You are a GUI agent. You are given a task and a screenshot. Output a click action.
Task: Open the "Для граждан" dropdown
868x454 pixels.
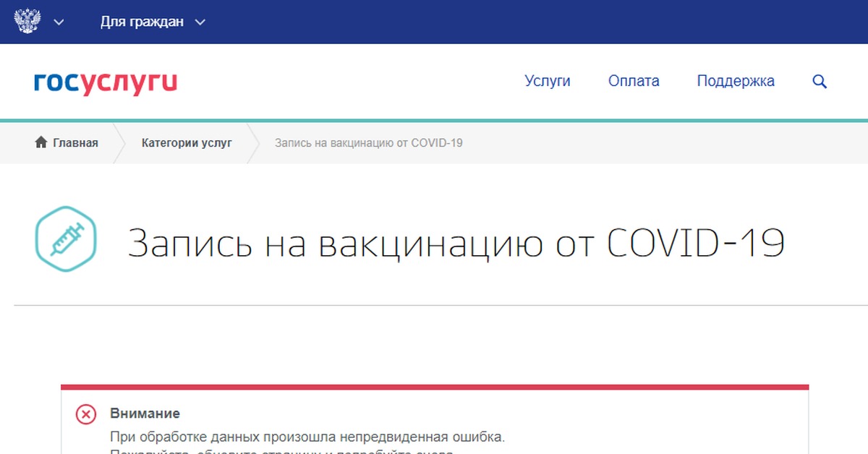click(153, 22)
